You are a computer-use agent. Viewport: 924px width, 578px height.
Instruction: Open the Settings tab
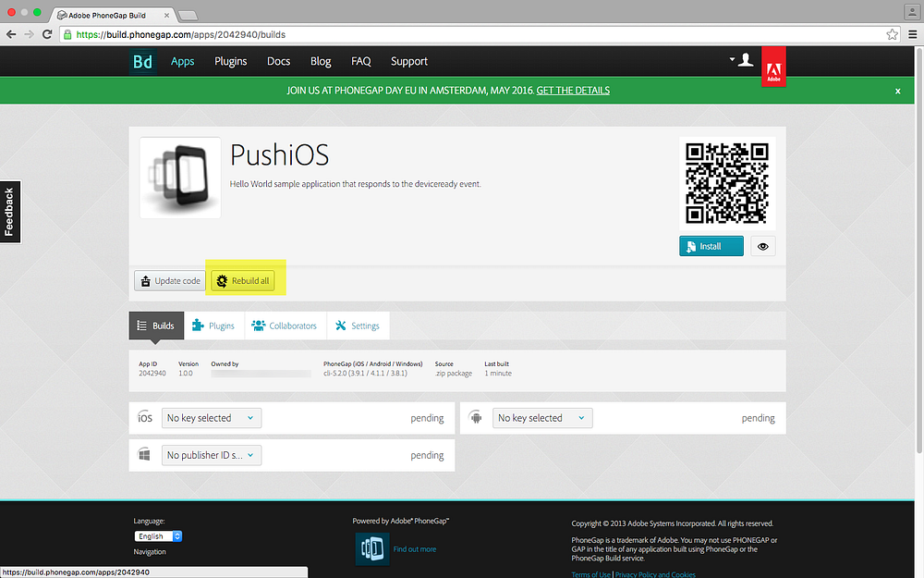358,326
